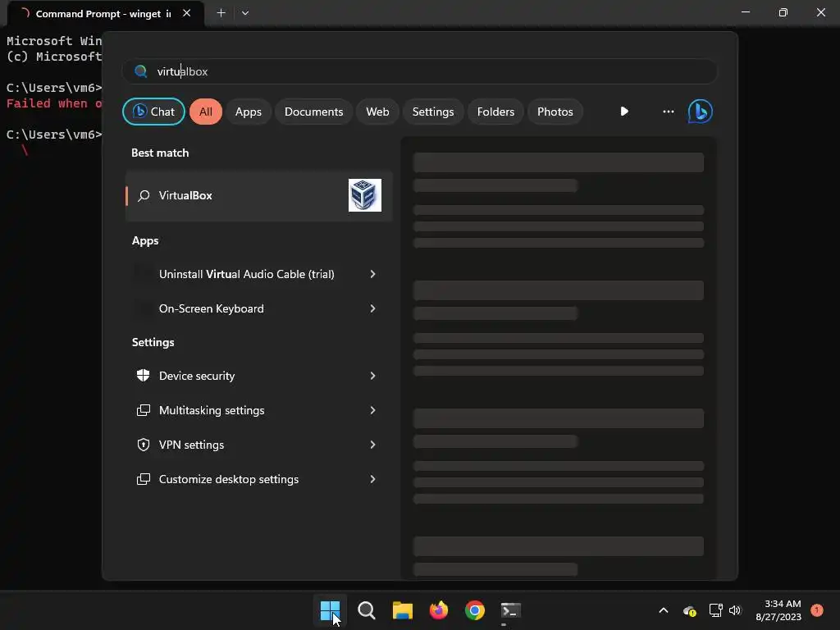The height and width of the screenshot is (630, 840).
Task: Open the three-dot more options menu
Action: pos(668,112)
